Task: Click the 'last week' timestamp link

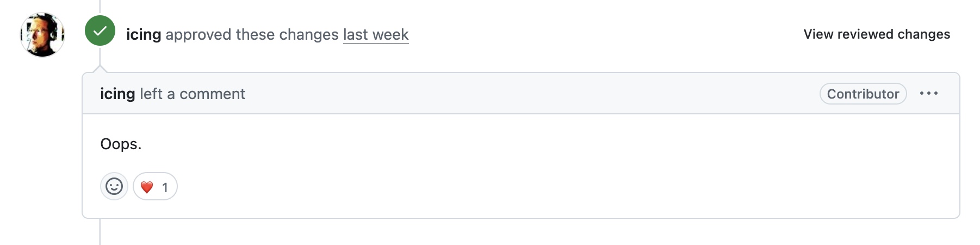Action: click(x=376, y=34)
